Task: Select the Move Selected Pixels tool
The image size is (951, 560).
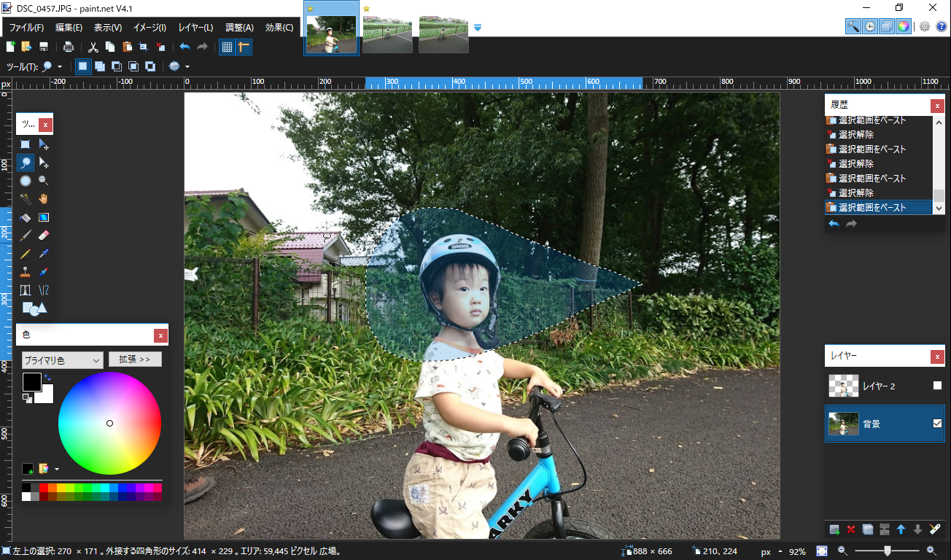Action: click(44, 144)
